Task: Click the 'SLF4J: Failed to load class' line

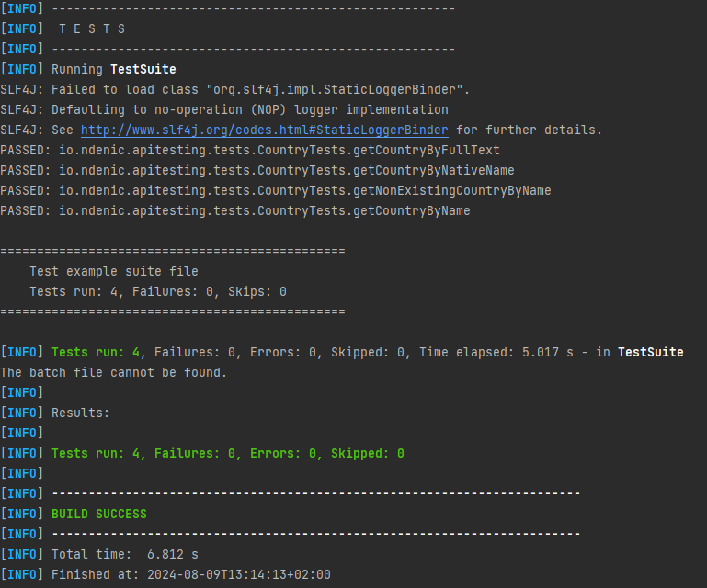Action: coord(235,90)
